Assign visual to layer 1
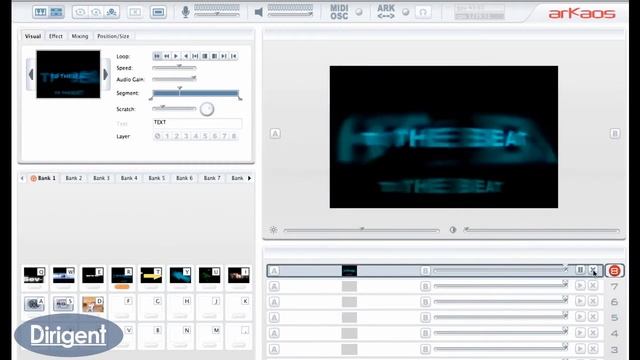Image resolution: width=640 pixels, height=360 pixels. 167,136
